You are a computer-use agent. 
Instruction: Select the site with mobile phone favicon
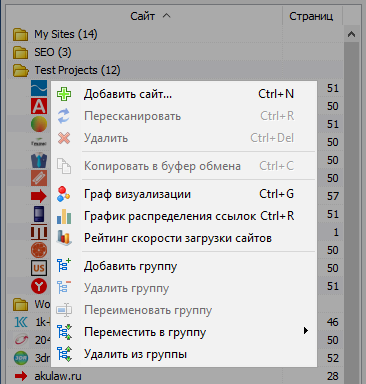click(39, 214)
